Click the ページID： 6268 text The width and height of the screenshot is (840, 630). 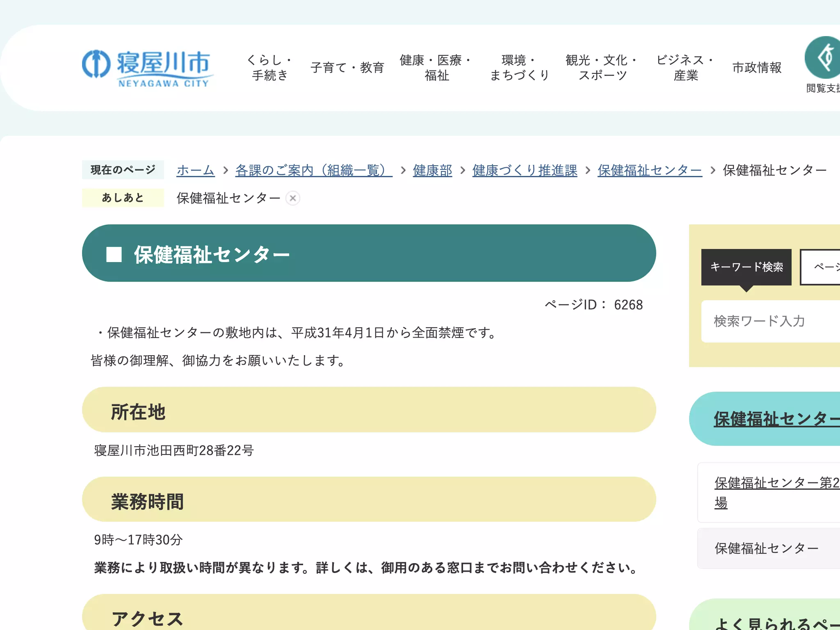pos(593,305)
